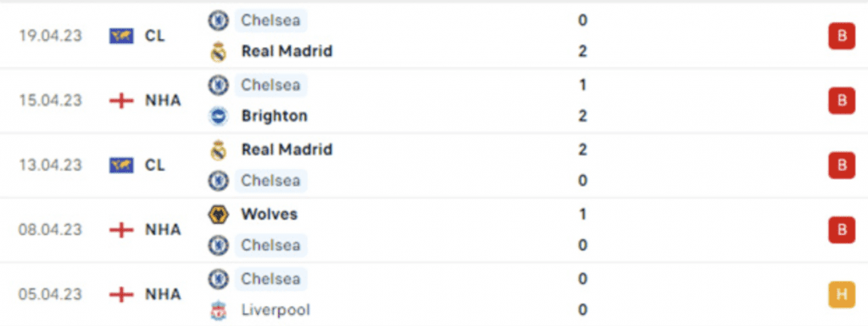Screen dimensions: 868x326
Task: Open match dated 15.04.23
Action: [x=434, y=100]
